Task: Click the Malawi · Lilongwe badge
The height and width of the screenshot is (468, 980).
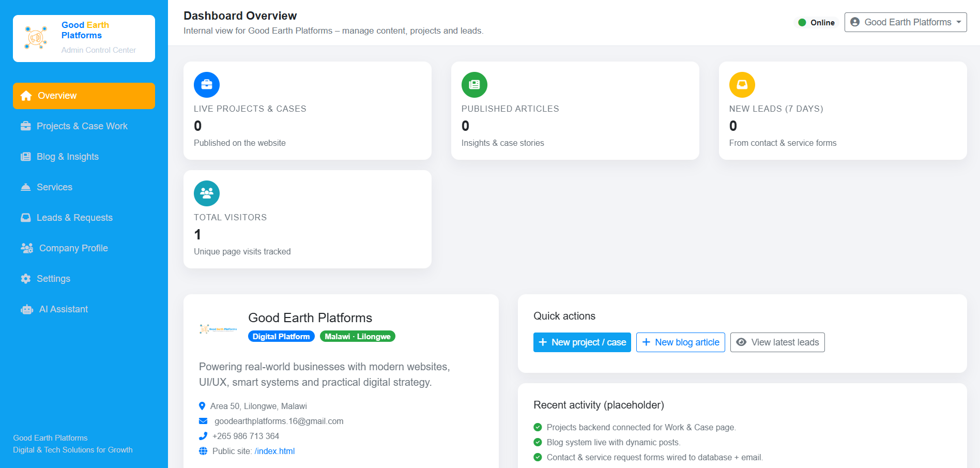Action: (x=358, y=336)
